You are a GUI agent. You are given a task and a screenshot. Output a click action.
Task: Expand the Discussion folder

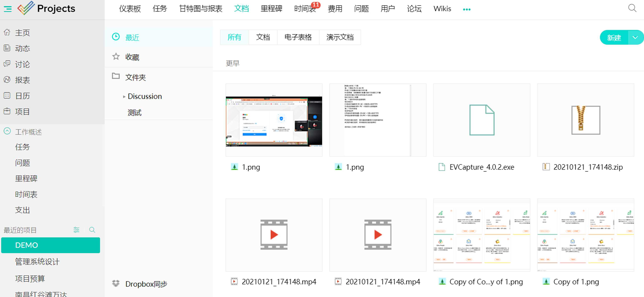point(124,97)
